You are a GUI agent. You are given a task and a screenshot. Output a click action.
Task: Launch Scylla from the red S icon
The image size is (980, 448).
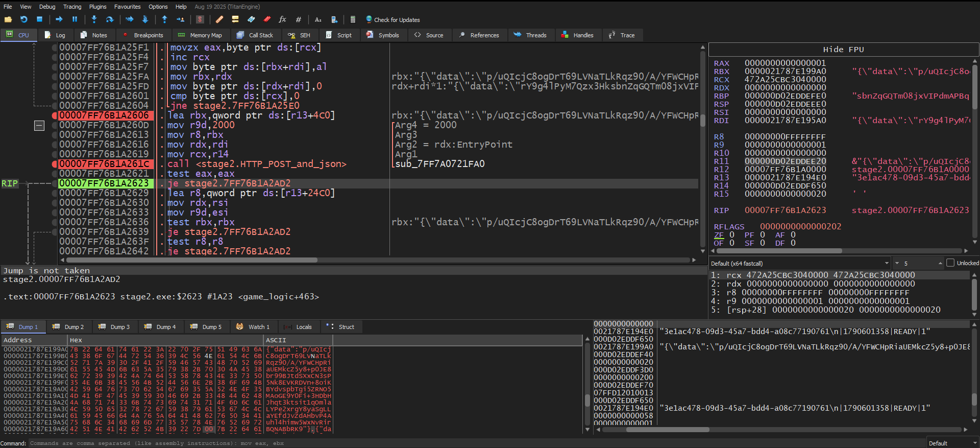[200, 19]
